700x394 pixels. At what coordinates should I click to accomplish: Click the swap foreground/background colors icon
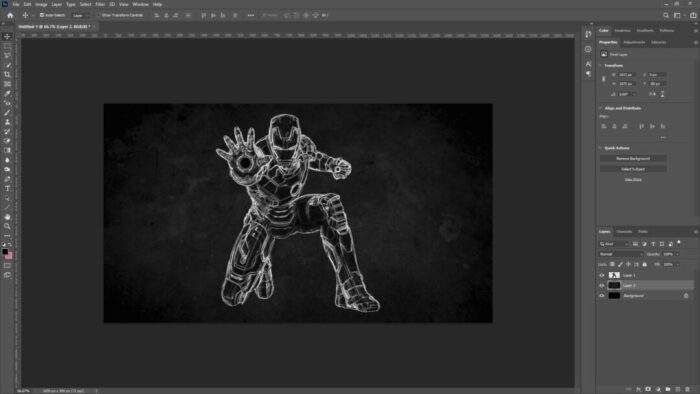coord(10,245)
